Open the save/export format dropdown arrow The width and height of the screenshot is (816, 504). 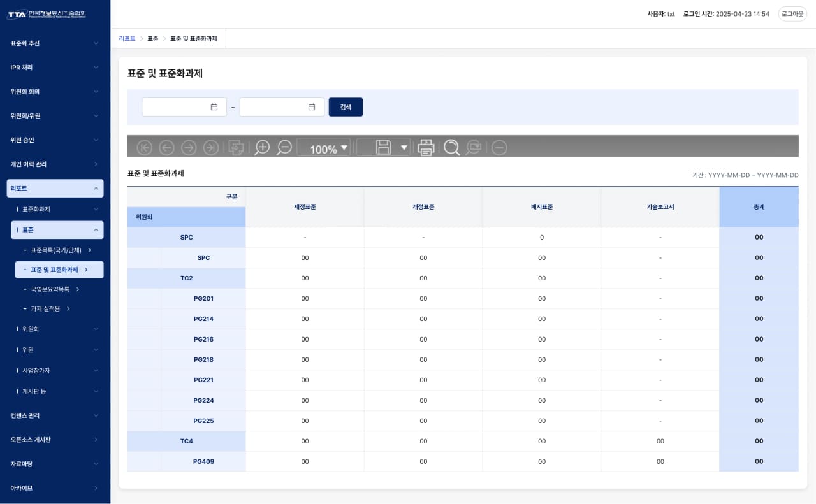[x=404, y=148]
